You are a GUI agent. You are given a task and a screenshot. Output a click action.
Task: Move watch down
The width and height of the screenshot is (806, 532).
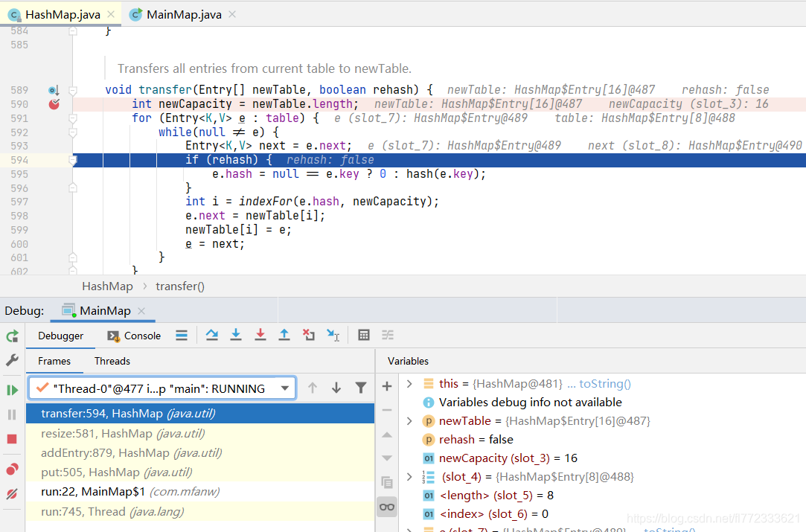pos(387,458)
